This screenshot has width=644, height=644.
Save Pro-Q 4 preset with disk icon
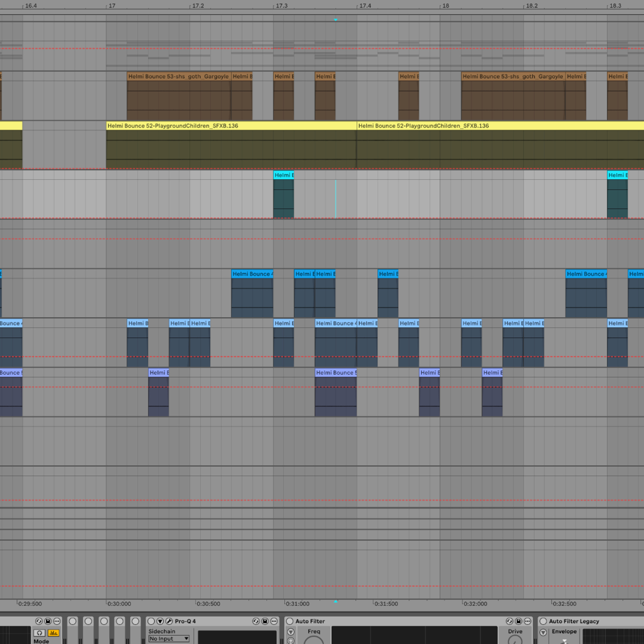[265, 621]
